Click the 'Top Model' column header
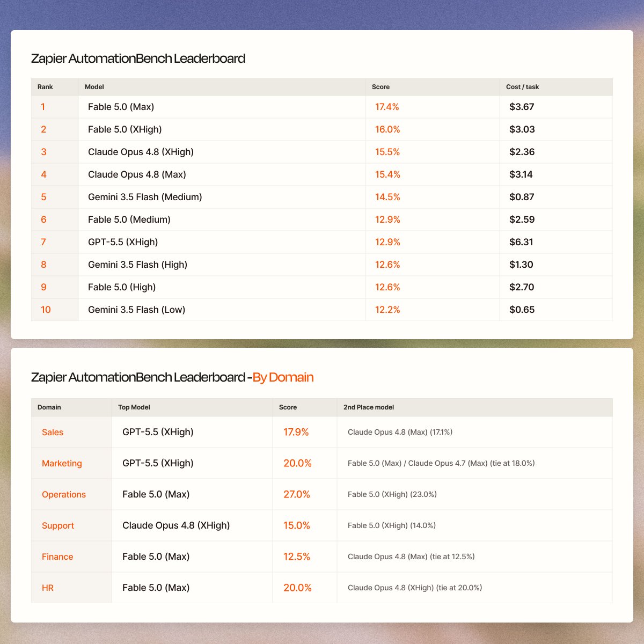The height and width of the screenshot is (644, 644). point(134,407)
